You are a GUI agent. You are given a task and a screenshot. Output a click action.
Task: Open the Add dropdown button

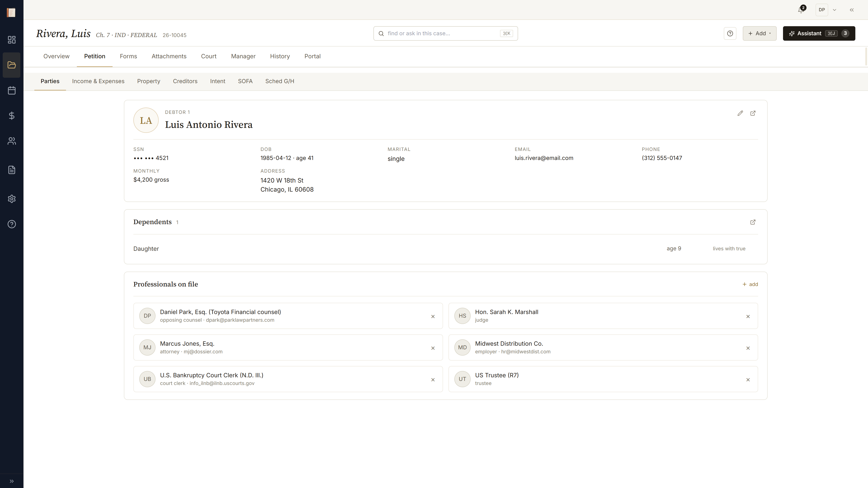[759, 33]
